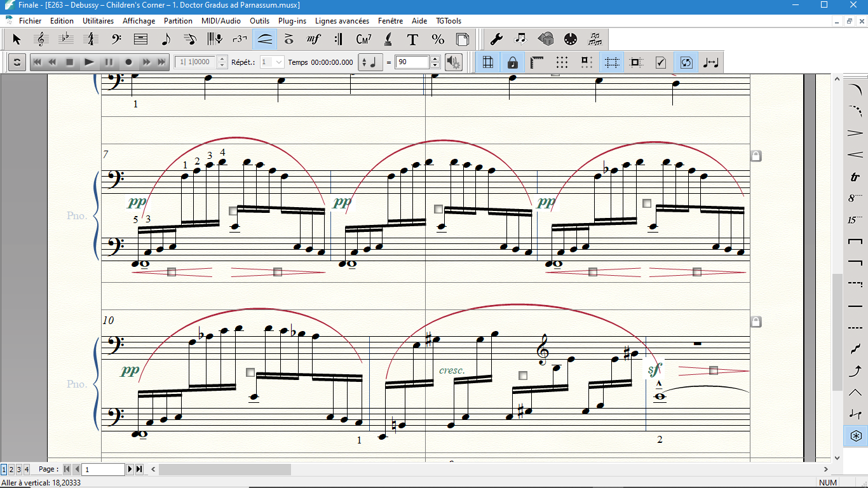Open the tempo note duration selector

(x=369, y=62)
